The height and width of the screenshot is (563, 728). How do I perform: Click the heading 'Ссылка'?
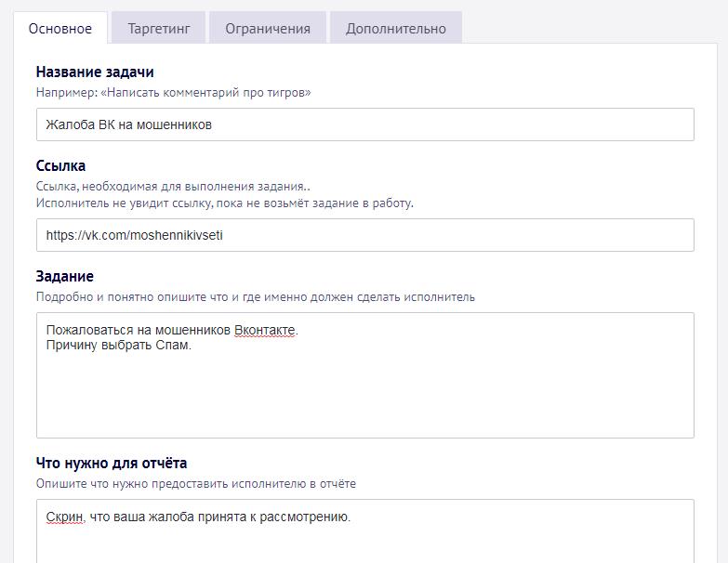pos(60,165)
